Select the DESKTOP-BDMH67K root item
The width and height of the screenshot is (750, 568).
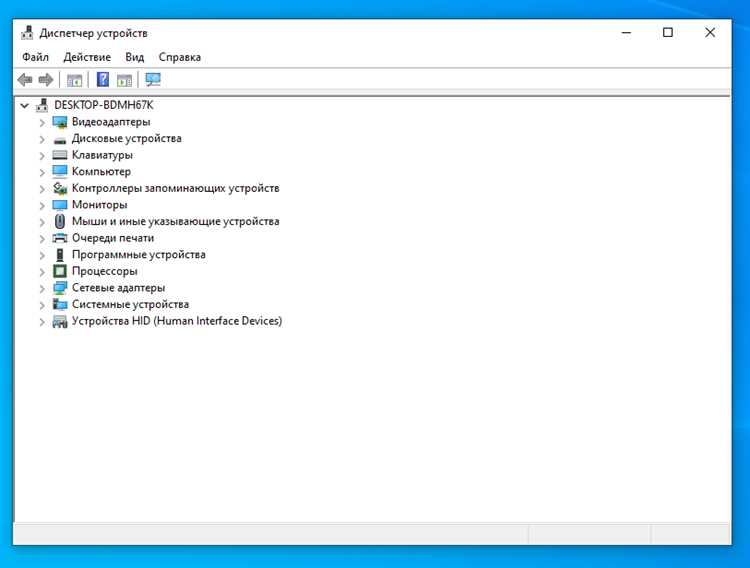[104, 105]
